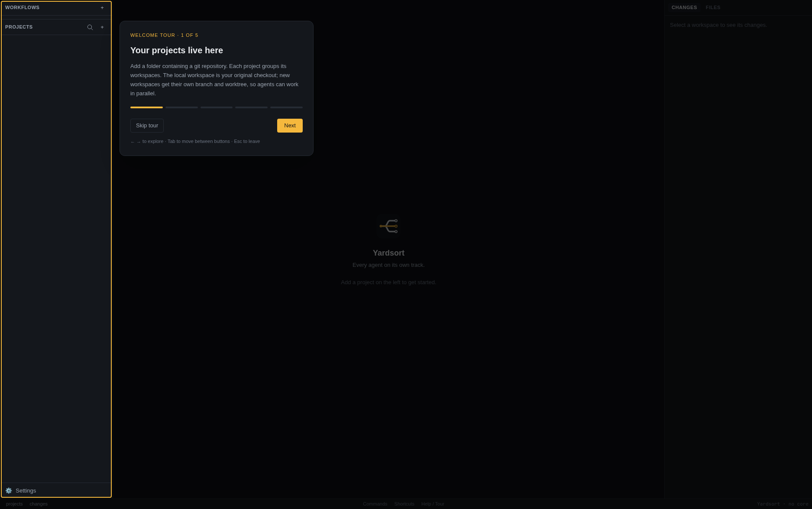812x509 pixels.
Task: Click 'Select a workspace to see its changes.'
Action: (718, 25)
